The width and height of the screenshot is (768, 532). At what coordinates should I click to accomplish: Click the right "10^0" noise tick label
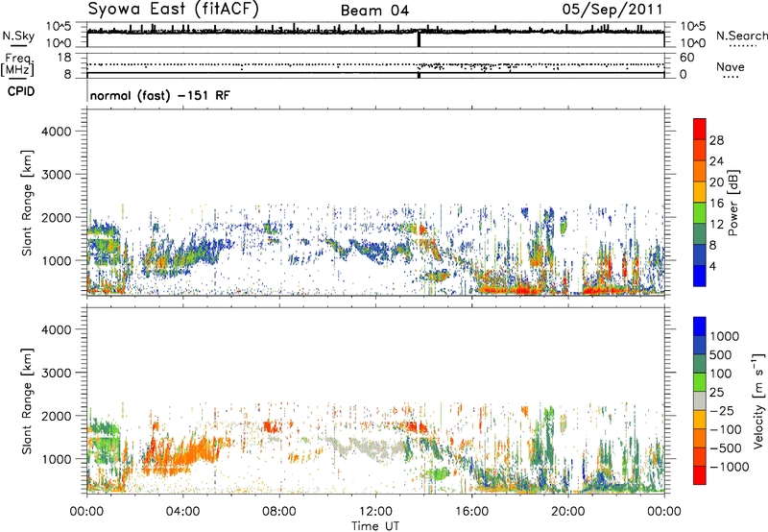pyautogui.click(x=693, y=43)
